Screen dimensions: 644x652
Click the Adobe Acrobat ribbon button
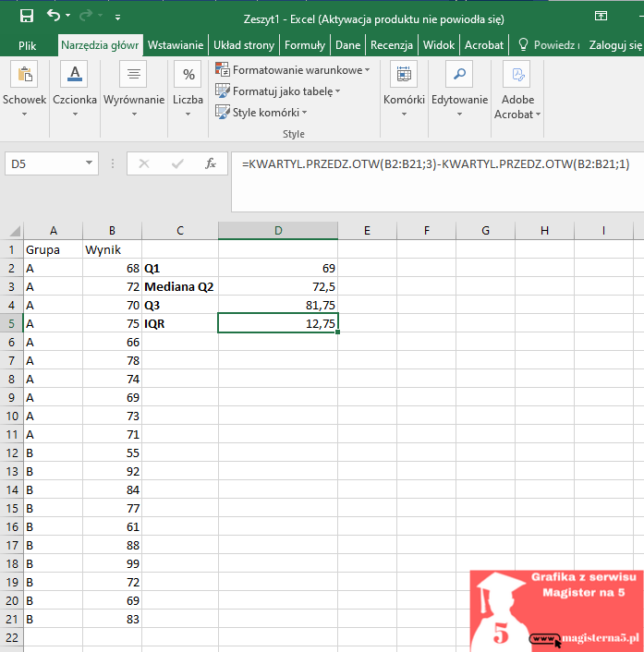[x=517, y=91]
